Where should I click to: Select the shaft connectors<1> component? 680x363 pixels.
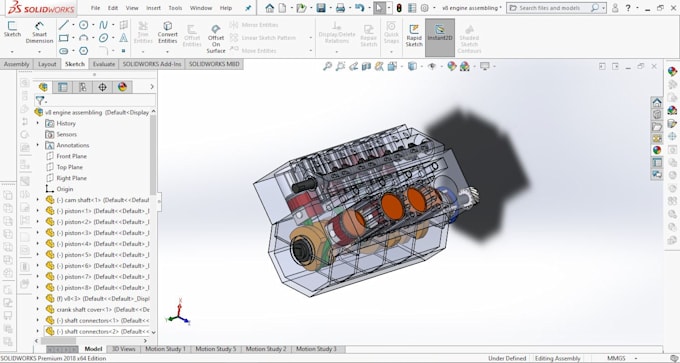(98, 320)
